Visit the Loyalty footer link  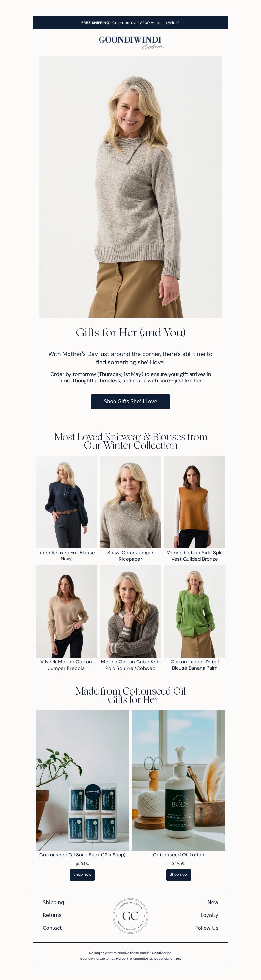[x=209, y=915]
